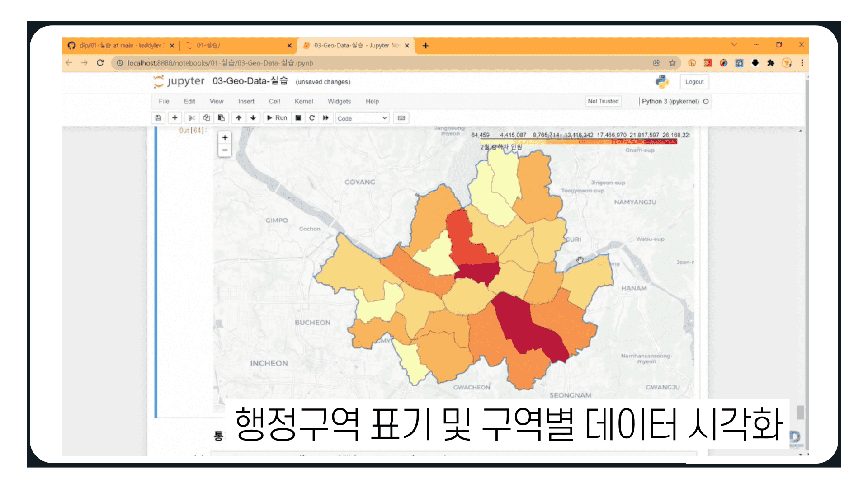Screen dimensions: 868x488
Task: Click the Python logo icon
Action: tap(662, 82)
